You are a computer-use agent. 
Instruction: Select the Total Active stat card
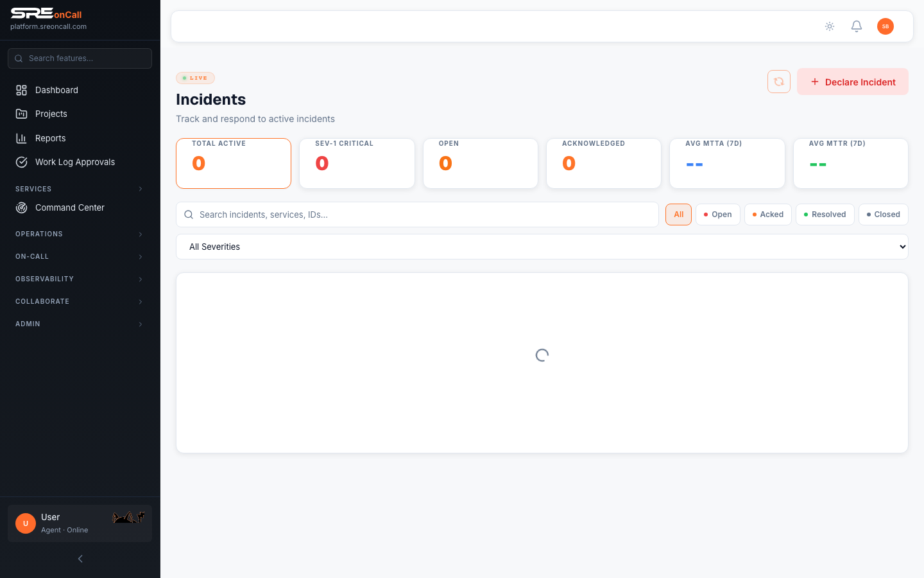pos(234,163)
